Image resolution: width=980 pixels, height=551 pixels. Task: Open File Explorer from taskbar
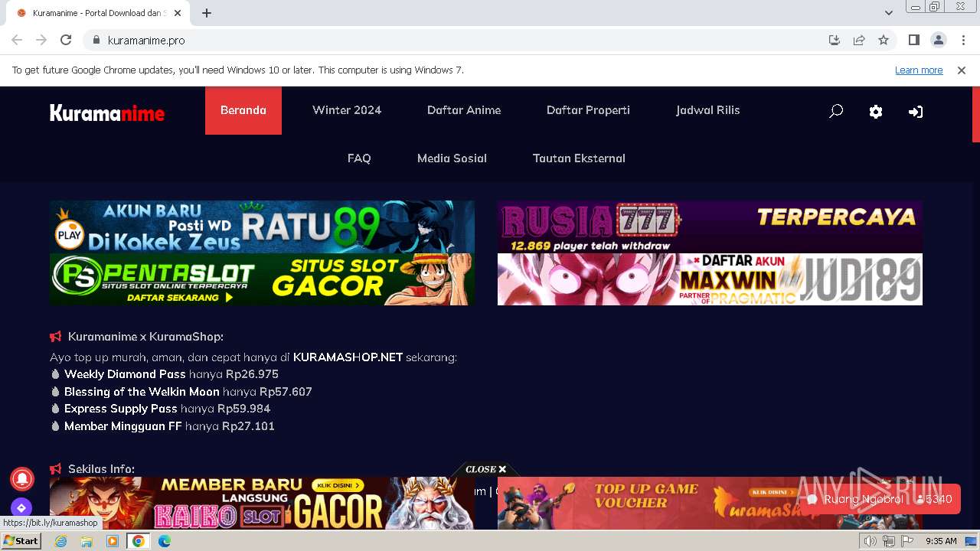click(87, 541)
